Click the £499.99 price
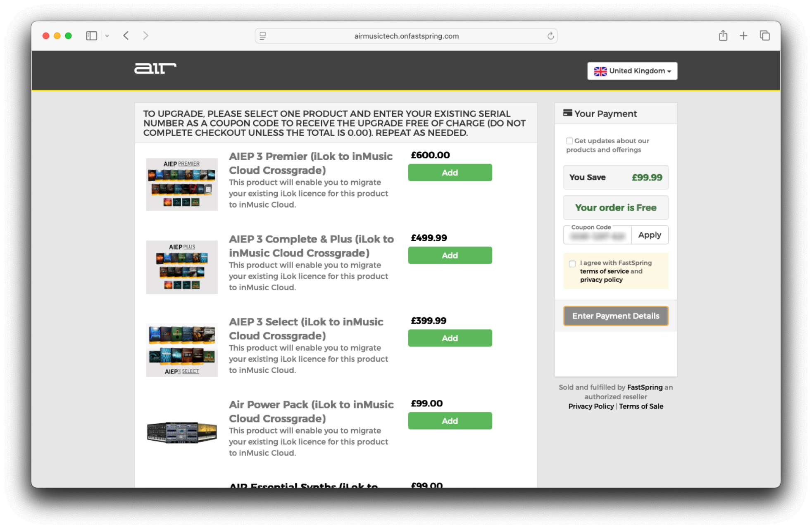The height and width of the screenshot is (529, 812). click(x=429, y=238)
